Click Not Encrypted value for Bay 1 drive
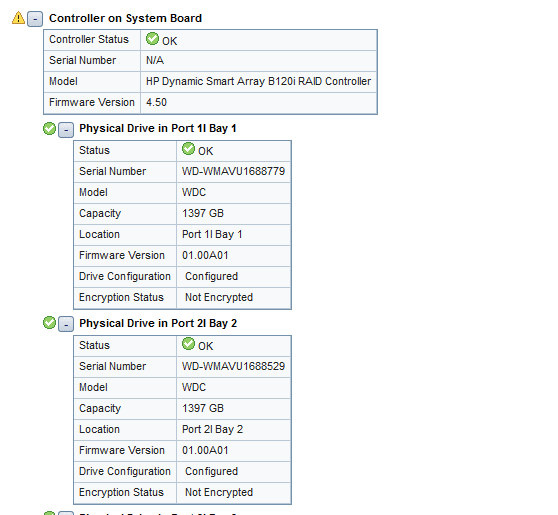This screenshot has width=558, height=515. click(x=219, y=298)
